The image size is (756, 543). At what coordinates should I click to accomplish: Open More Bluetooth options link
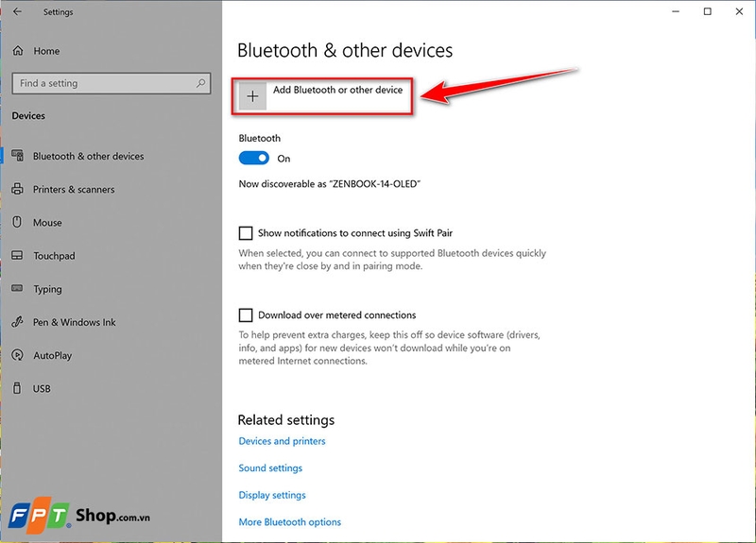click(290, 522)
